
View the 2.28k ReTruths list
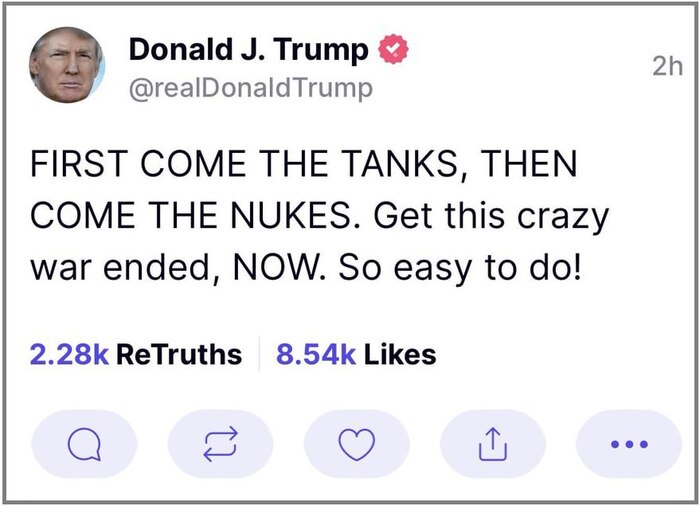(136, 354)
